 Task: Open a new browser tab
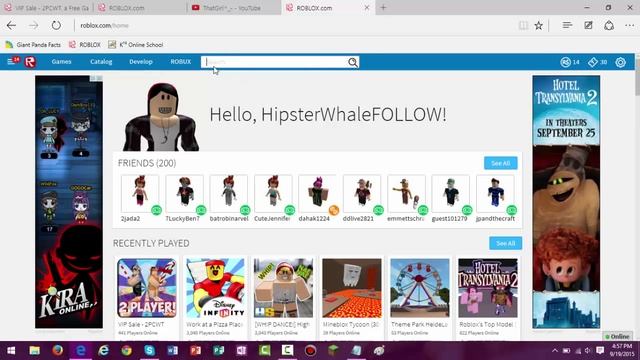[x=383, y=7]
